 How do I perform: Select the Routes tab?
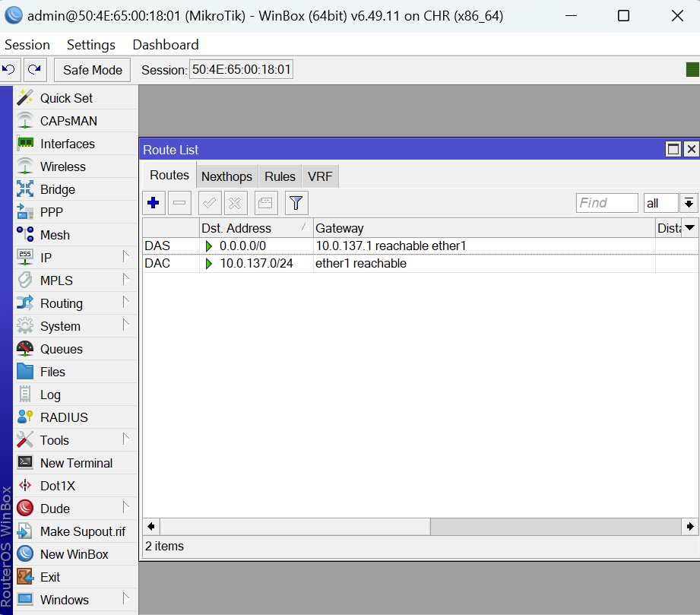pos(169,176)
